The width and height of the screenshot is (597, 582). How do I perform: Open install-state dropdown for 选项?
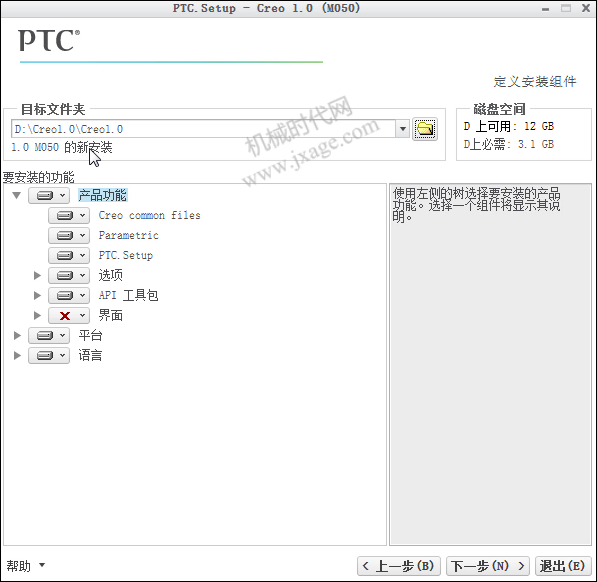click(69, 275)
